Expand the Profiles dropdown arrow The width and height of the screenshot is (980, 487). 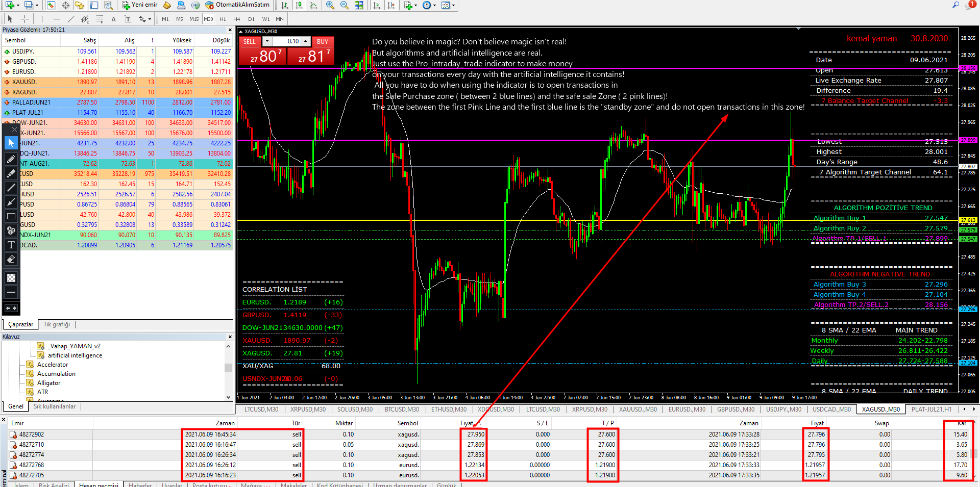[x=37, y=5]
